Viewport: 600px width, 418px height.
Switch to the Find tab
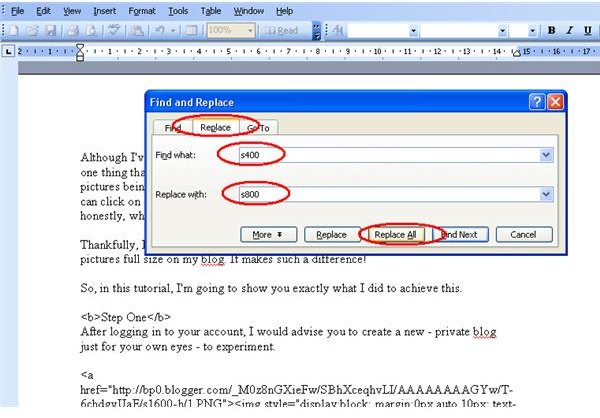coord(173,127)
